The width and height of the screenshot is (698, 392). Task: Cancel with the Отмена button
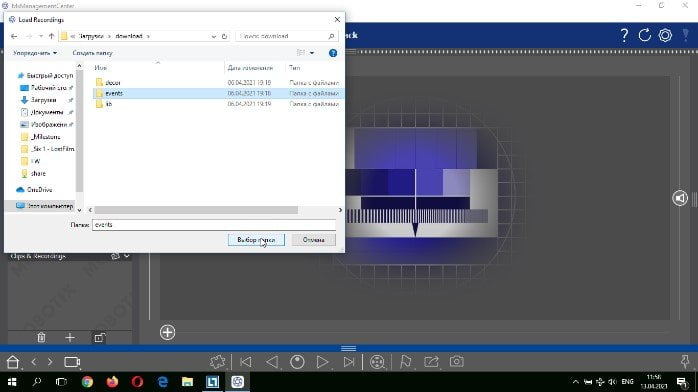click(x=313, y=240)
